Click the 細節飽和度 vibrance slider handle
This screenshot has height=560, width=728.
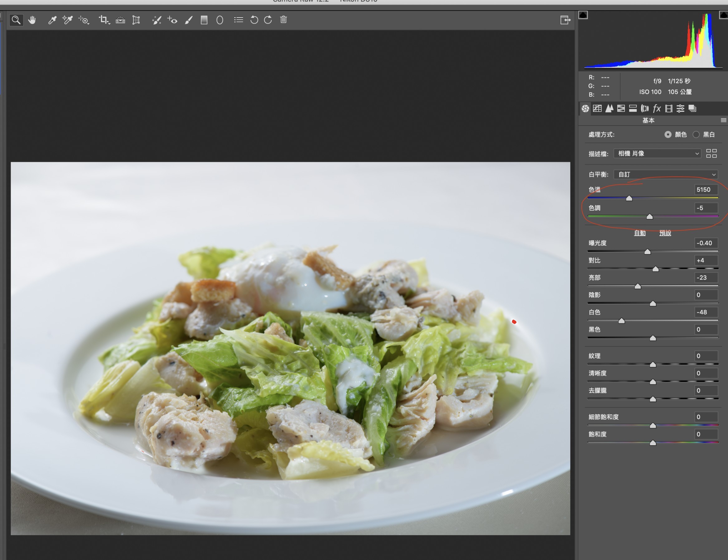(x=653, y=426)
